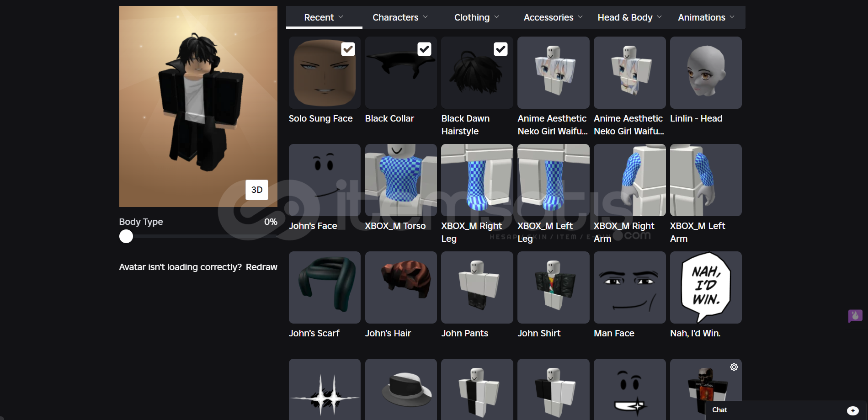Open the Clothing tab
868x420 pixels.
pos(477,17)
